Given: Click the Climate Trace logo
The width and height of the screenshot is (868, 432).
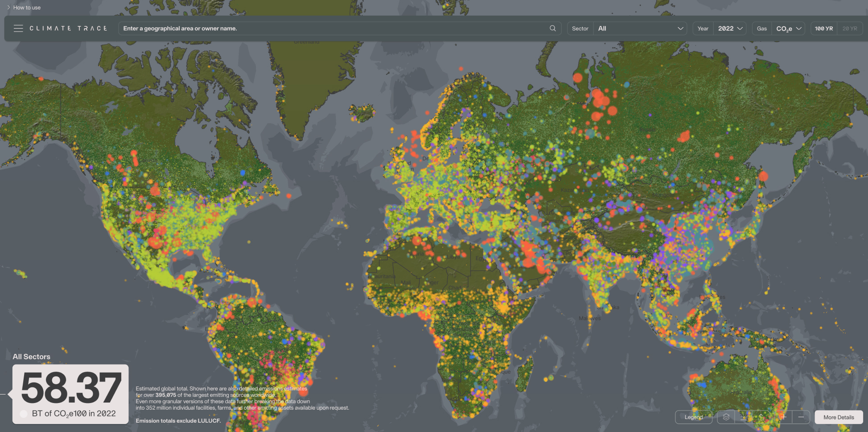Looking at the screenshot, I should [x=68, y=28].
